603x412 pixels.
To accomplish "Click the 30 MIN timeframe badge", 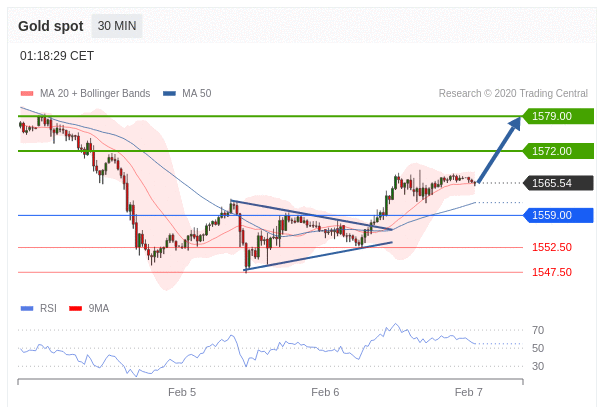I will coord(117,26).
